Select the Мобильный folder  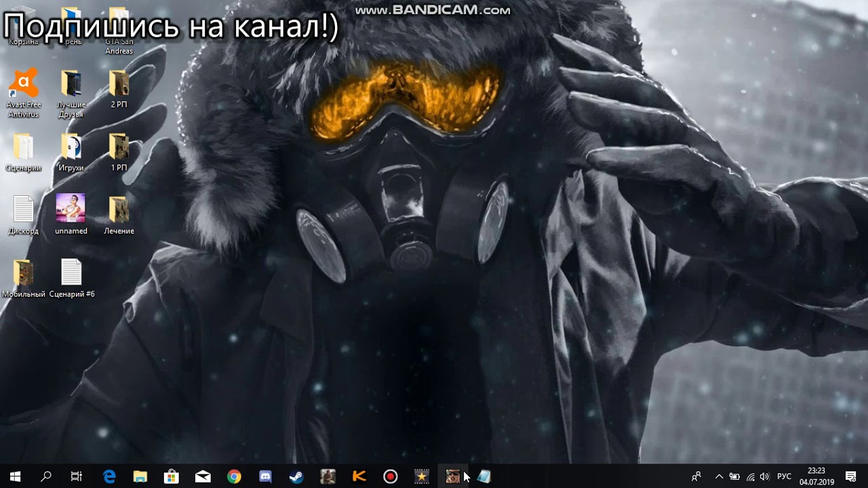(x=24, y=279)
